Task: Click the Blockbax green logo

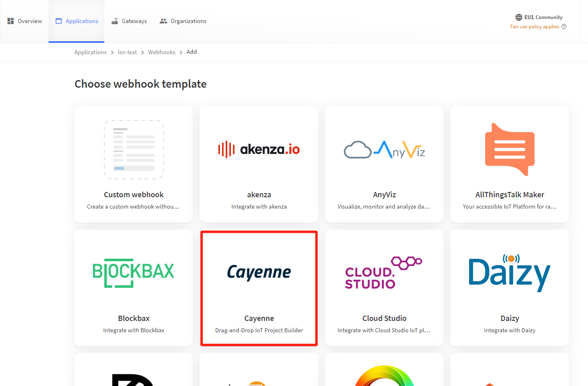Action: pos(134,273)
